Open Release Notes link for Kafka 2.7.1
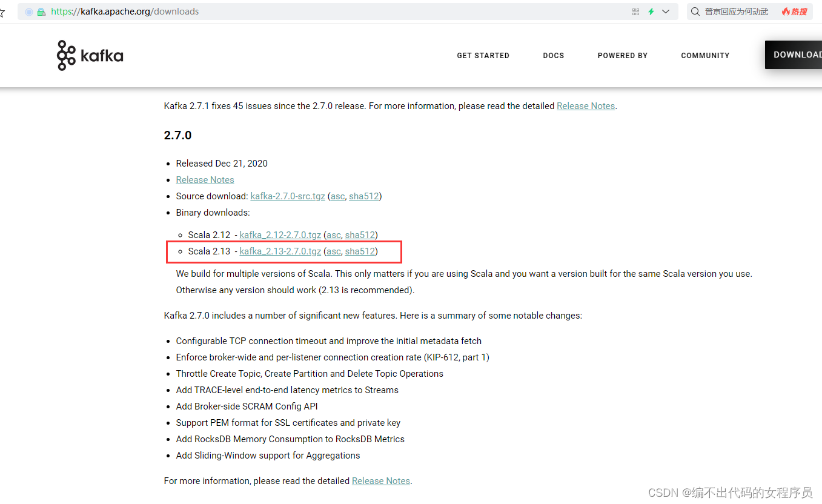This screenshot has width=822, height=504. (x=586, y=106)
